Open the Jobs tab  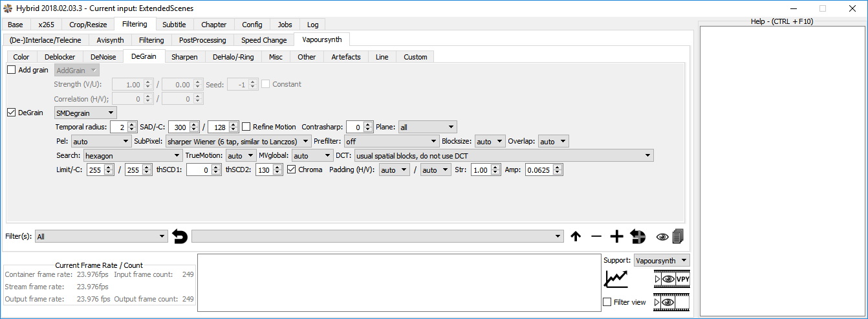pyautogui.click(x=285, y=25)
